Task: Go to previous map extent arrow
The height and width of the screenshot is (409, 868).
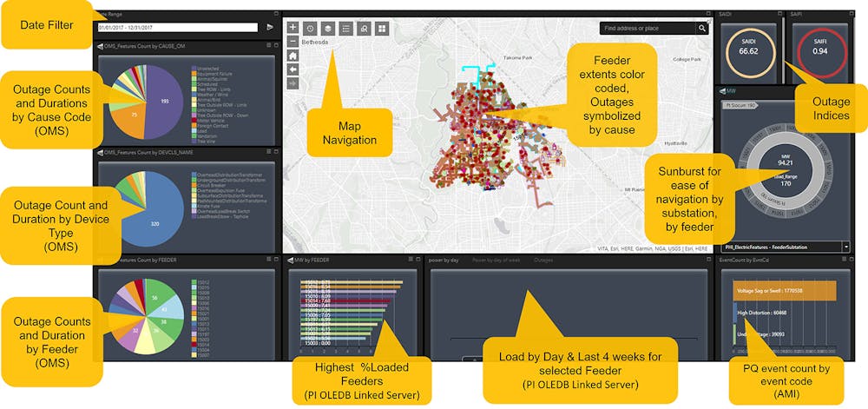Action: coord(293,69)
